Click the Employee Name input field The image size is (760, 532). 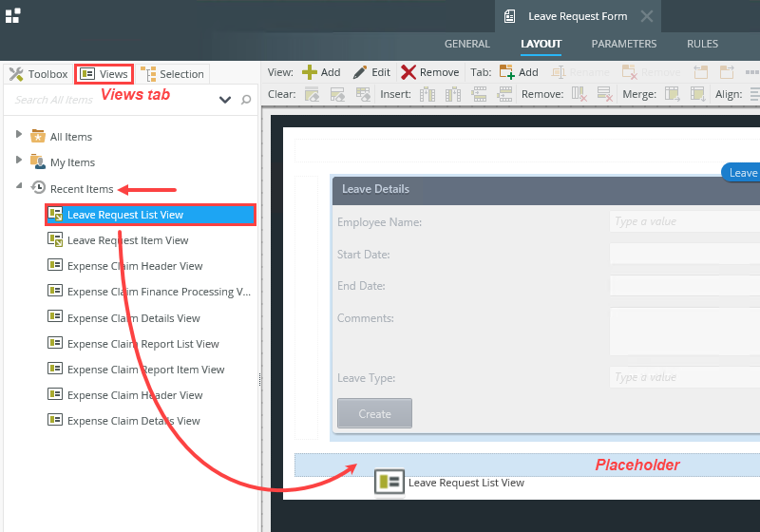(684, 221)
